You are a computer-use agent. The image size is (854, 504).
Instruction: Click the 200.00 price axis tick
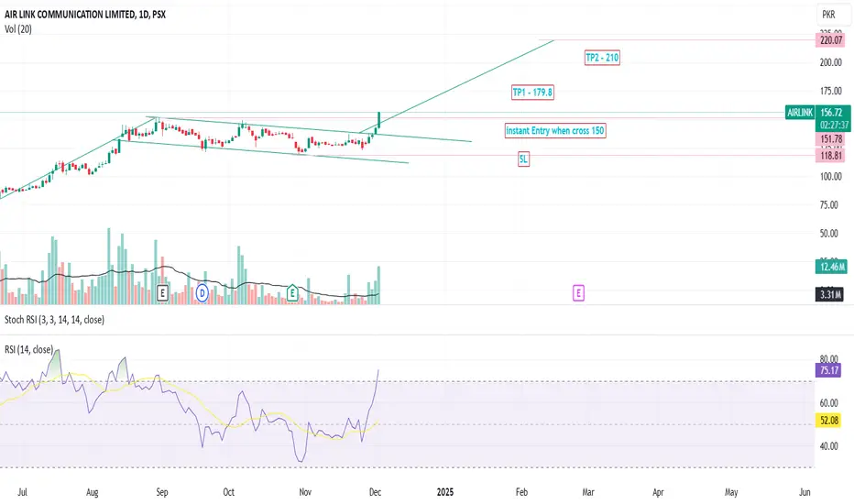tap(830, 62)
